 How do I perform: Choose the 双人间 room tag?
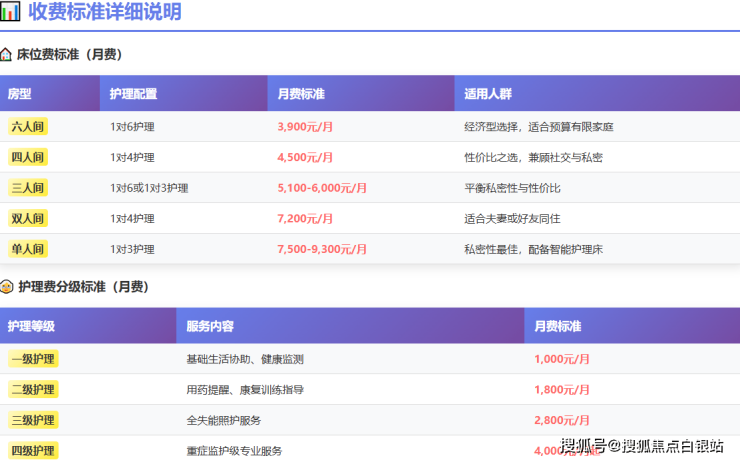coord(28,218)
